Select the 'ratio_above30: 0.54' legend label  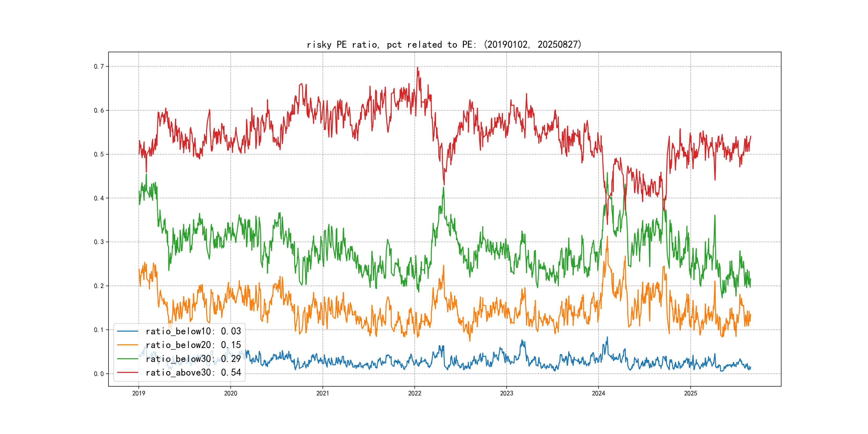pos(193,373)
